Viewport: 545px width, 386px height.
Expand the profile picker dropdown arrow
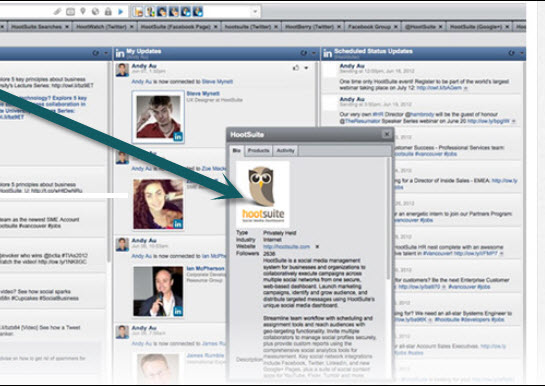[x=255, y=11]
